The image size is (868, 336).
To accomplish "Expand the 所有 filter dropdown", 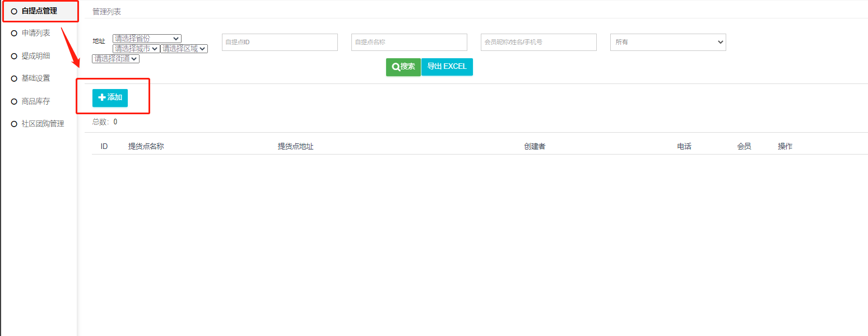I will 668,42.
